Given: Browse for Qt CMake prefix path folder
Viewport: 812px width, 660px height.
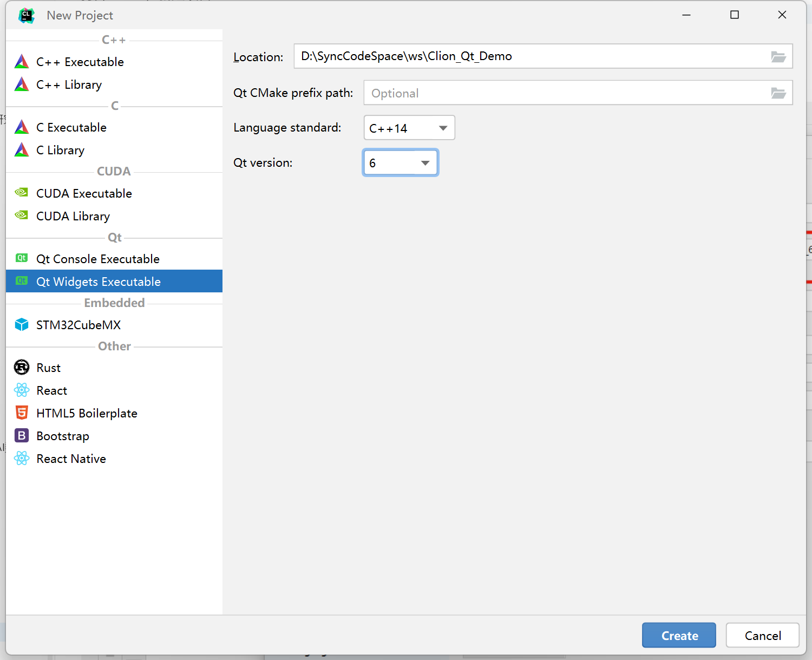Looking at the screenshot, I should click(778, 93).
